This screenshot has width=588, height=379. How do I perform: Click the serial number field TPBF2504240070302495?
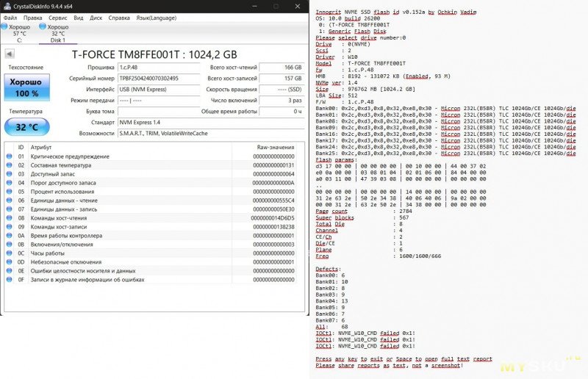[x=159, y=79]
